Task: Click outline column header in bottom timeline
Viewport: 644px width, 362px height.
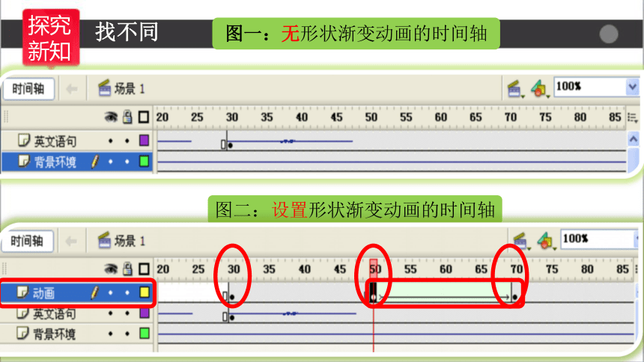Action: [x=144, y=269]
